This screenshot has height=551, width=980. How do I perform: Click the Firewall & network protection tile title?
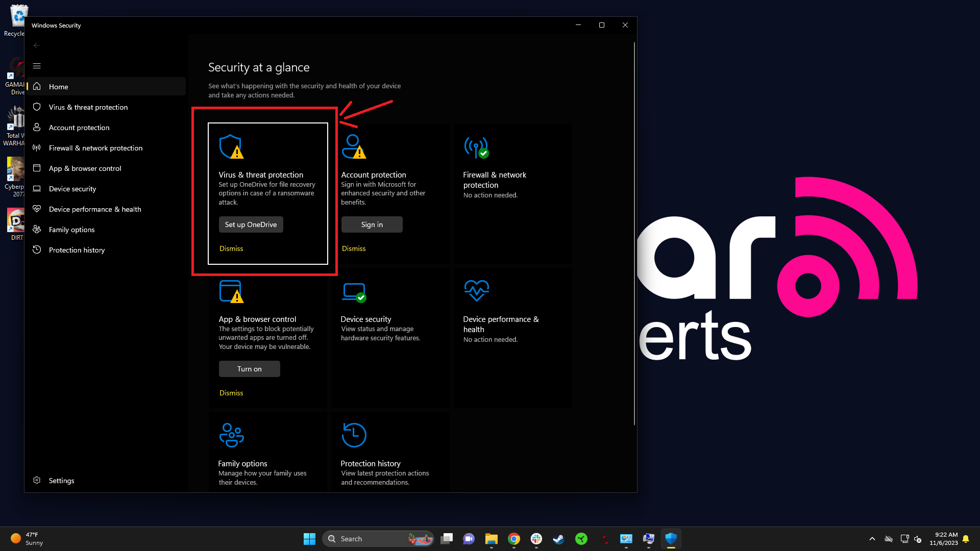coord(495,180)
